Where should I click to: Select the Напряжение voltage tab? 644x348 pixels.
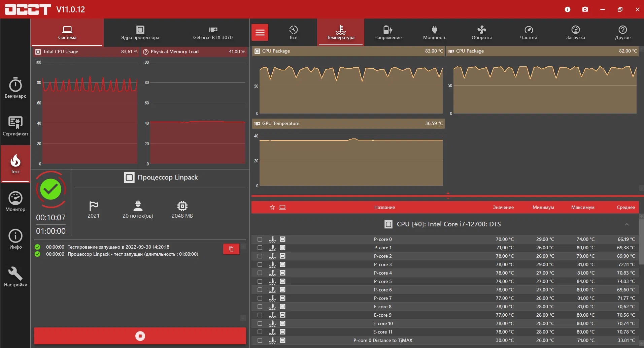(388, 32)
